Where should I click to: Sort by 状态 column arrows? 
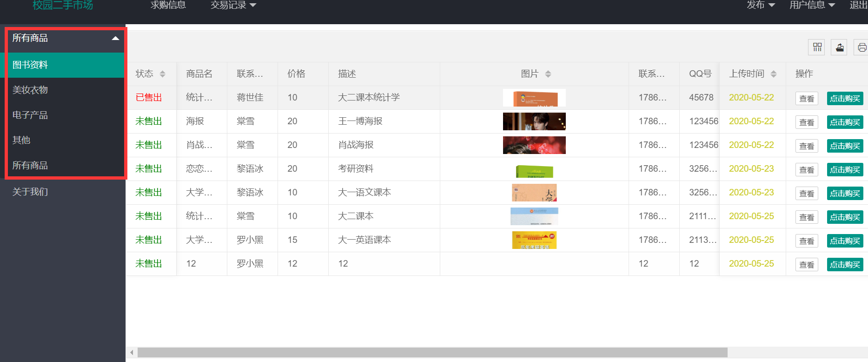(x=162, y=74)
